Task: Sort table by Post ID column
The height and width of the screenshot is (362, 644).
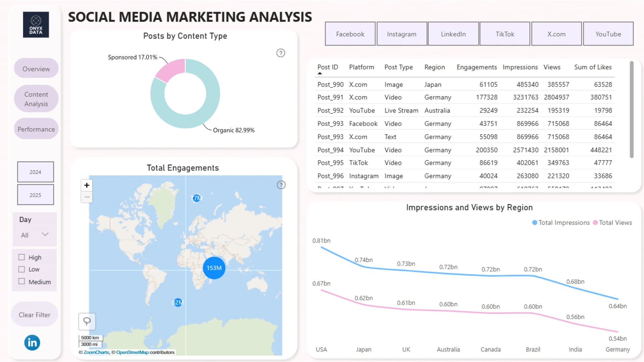Action: (x=327, y=67)
